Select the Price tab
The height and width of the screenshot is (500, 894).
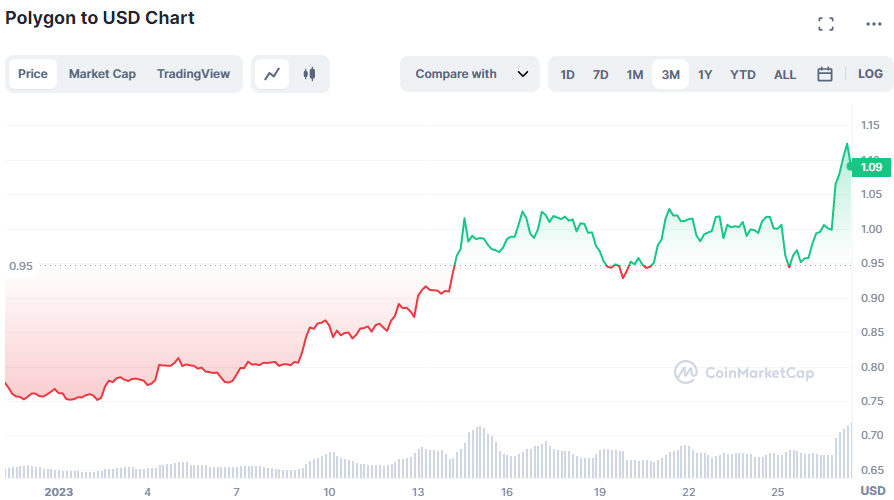coord(33,74)
